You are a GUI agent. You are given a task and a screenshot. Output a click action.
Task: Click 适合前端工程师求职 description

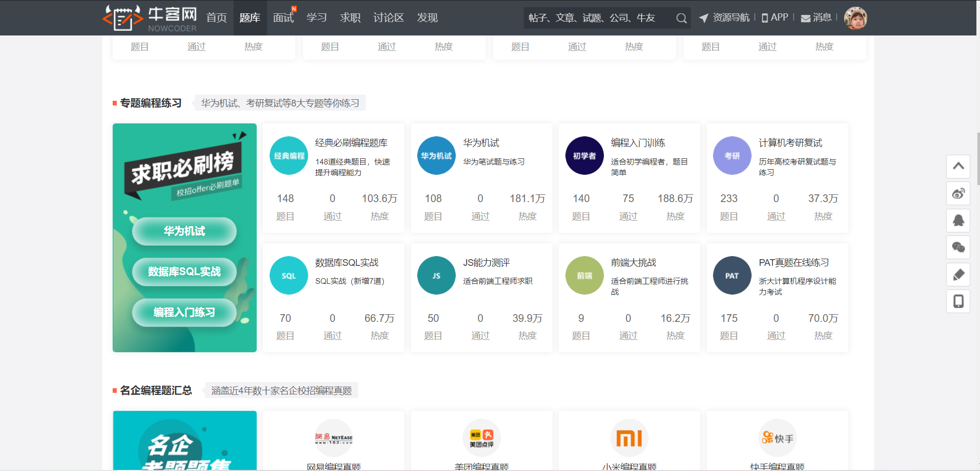click(497, 281)
